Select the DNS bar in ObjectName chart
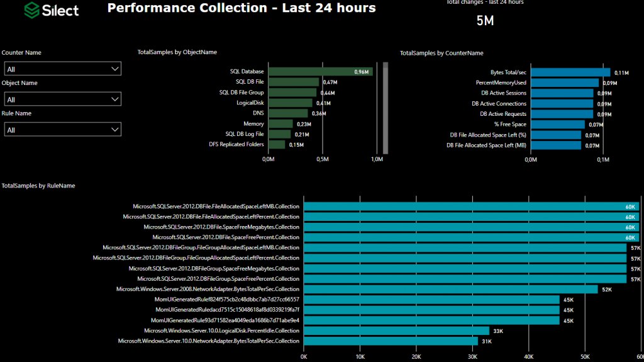 288,113
